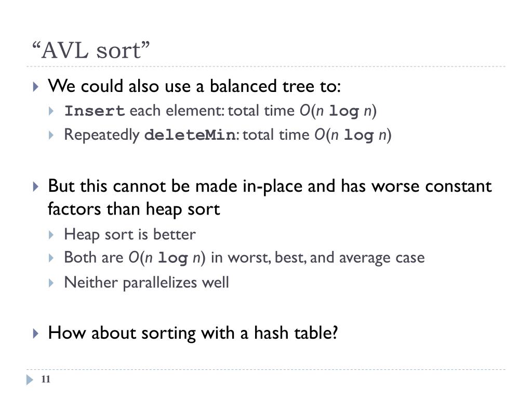Click the arrow bullet beside "Insert each element"
The height and width of the screenshot is (399, 532).
[51, 111]
